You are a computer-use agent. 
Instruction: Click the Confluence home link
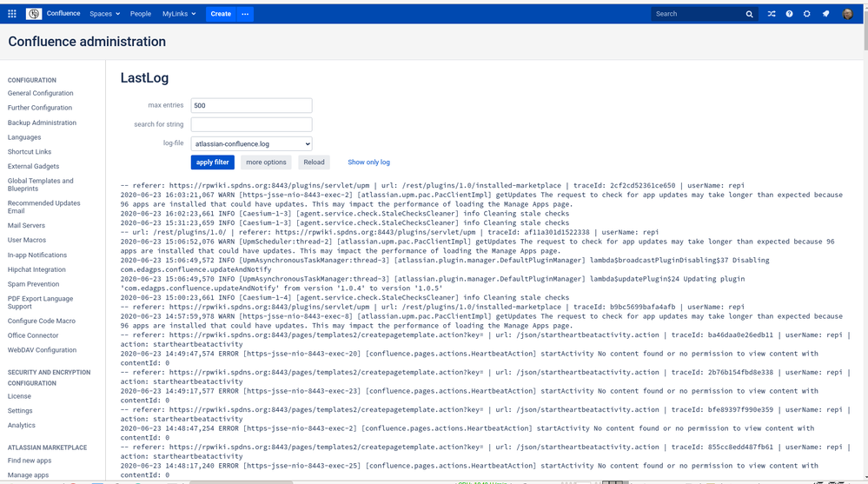63,13
